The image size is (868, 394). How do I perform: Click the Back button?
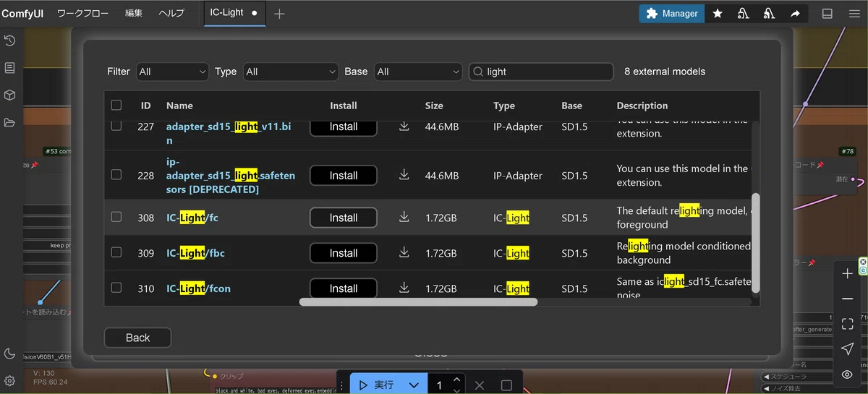137,338
